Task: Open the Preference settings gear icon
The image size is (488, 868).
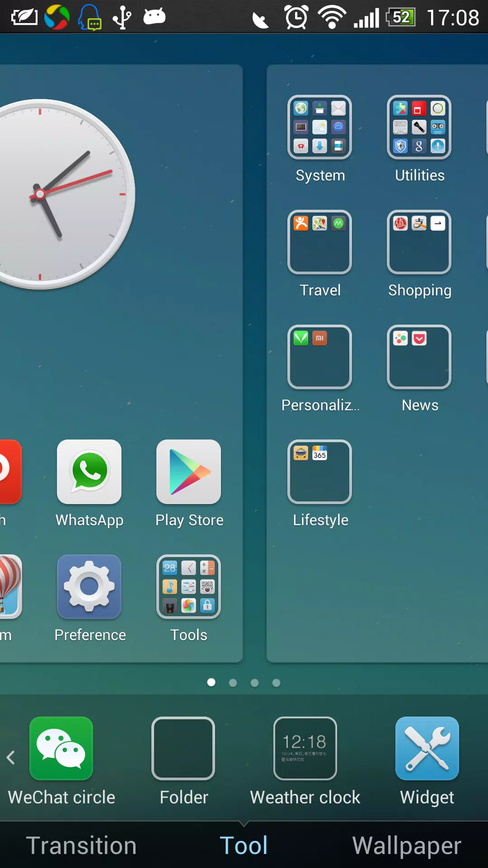Action: click(x=89, y=587)
